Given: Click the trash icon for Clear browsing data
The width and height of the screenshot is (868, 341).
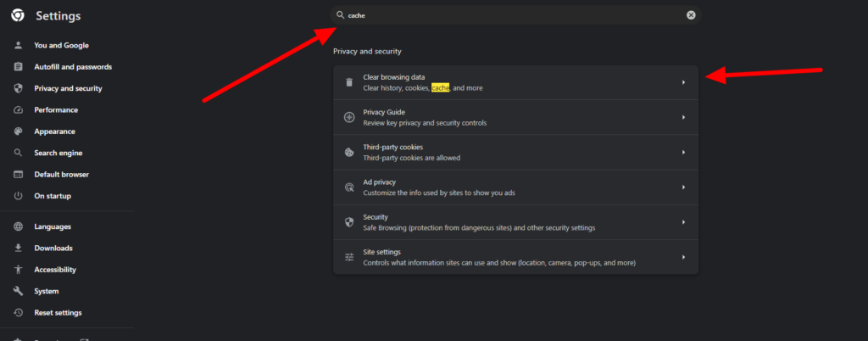Looking at the screenshot, I should coord(349,82).
